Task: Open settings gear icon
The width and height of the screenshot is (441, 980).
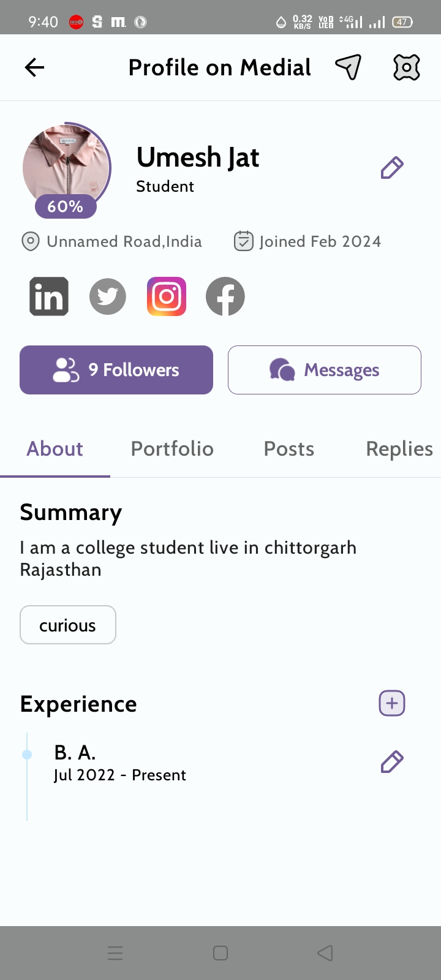Action: coord(406,67)
